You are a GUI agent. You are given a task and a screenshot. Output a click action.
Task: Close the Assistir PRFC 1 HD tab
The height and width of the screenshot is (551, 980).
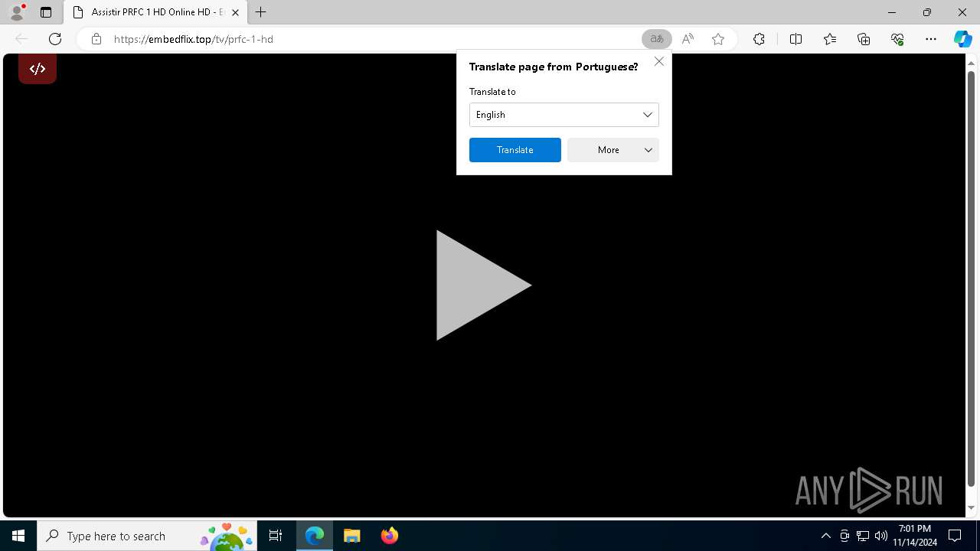[235, 12]
